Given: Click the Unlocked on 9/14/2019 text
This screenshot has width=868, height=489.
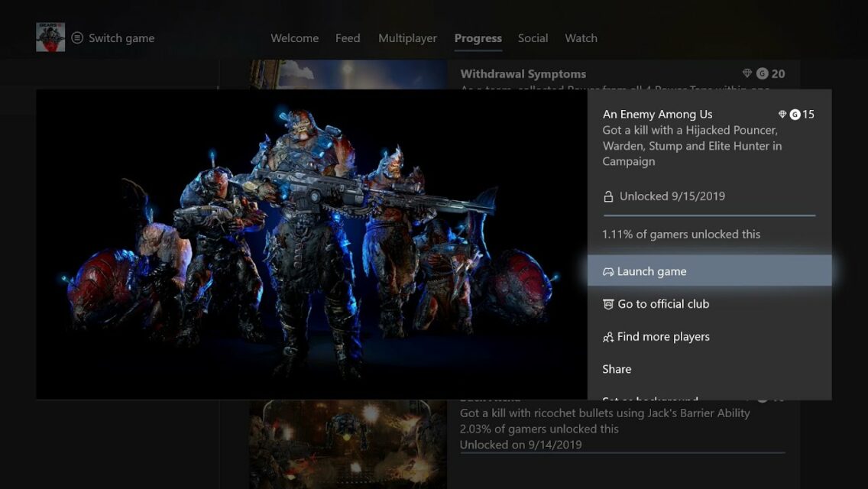Looking at the screenshot, I should [x=521, y=445].
